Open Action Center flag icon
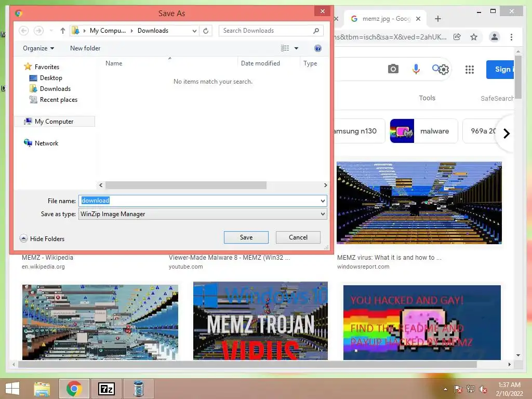 (x=458, y=389)
